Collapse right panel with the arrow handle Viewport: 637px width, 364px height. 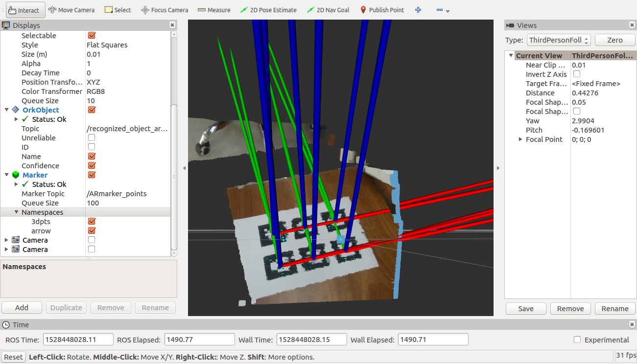pyautogui.click(x=498, y=168)
